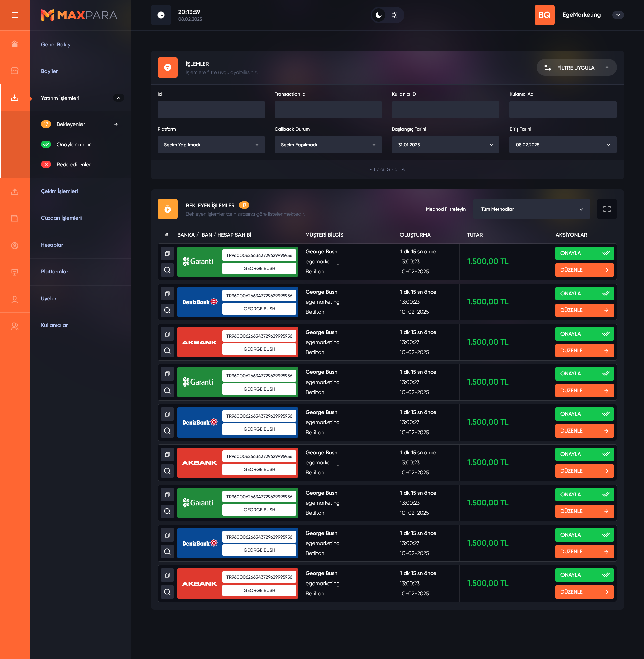Open the Platform dropdown

click(211, 145)
